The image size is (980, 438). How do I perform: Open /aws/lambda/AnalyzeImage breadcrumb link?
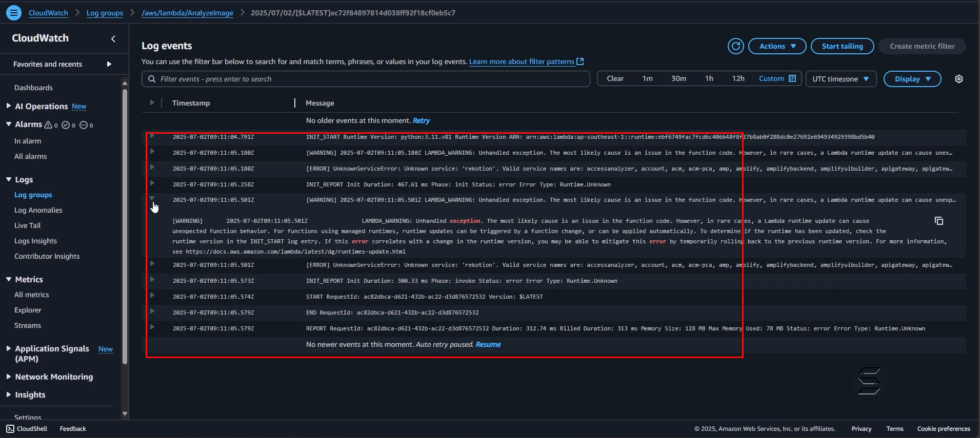(187, 13)
